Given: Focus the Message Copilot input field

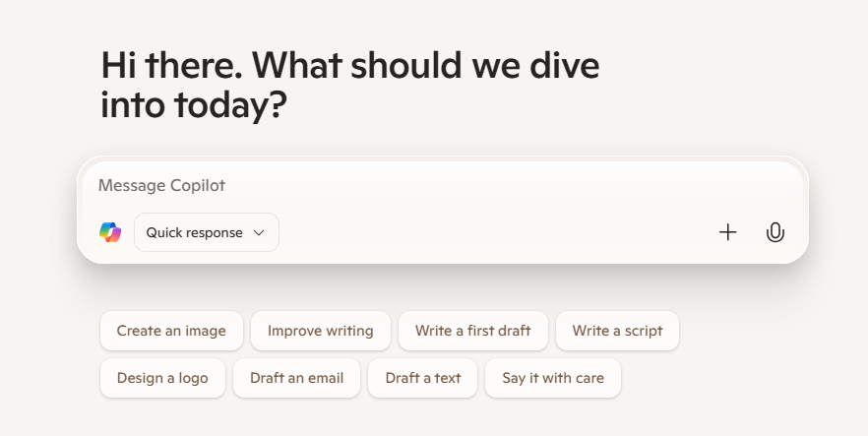Looking at the screenshot, I should tap(443, 185).
